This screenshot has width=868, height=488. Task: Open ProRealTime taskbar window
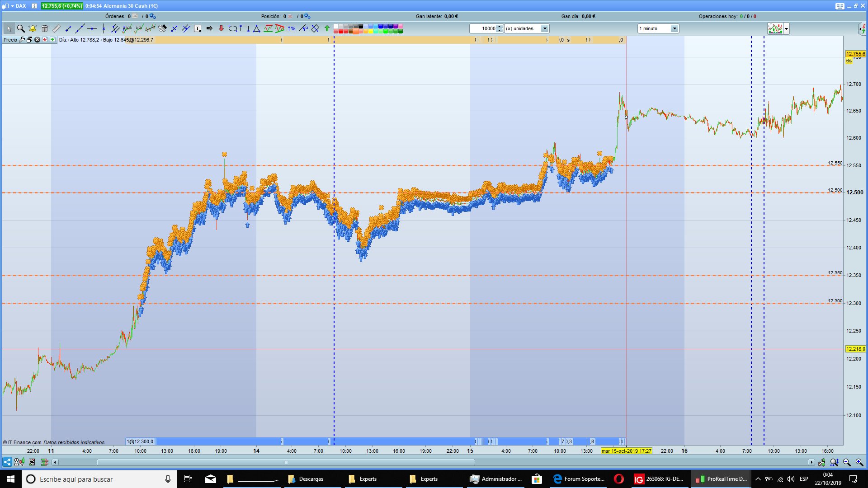coord(722,479)
